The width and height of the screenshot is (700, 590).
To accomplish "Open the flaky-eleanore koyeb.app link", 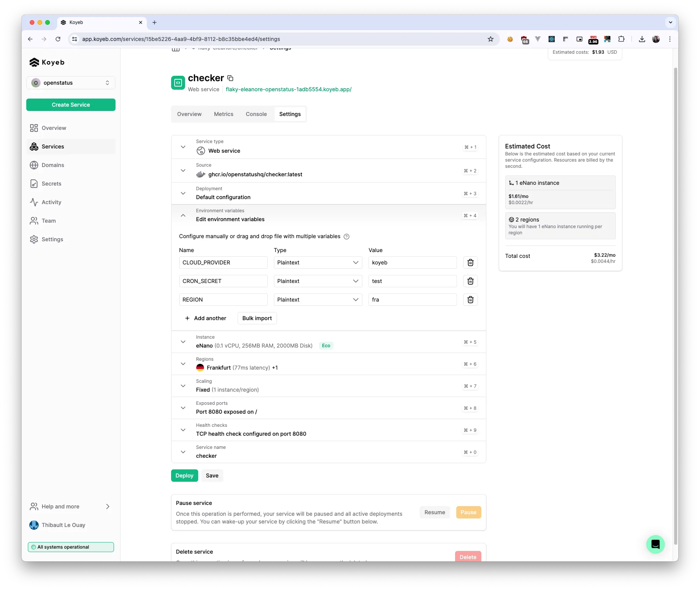I will point(289,89).
